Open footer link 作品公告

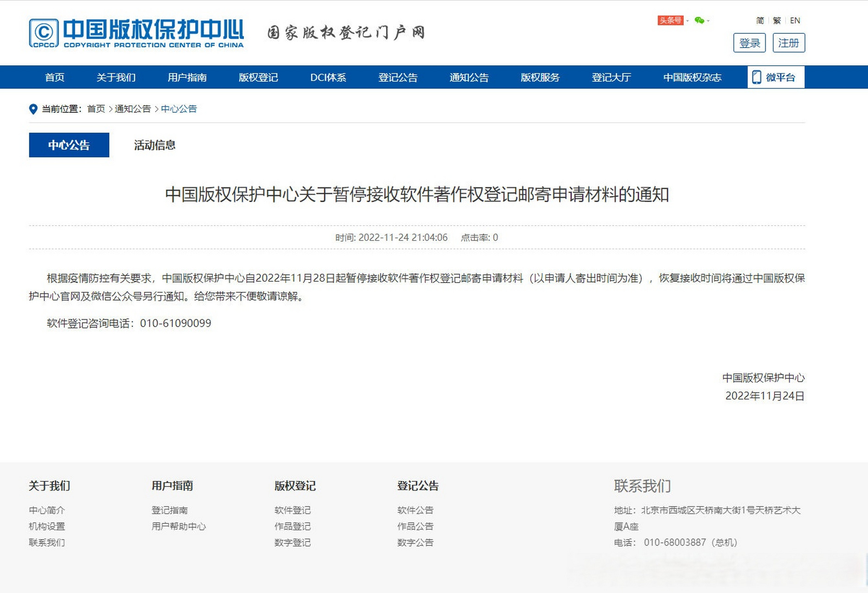(x=415, y=526)
